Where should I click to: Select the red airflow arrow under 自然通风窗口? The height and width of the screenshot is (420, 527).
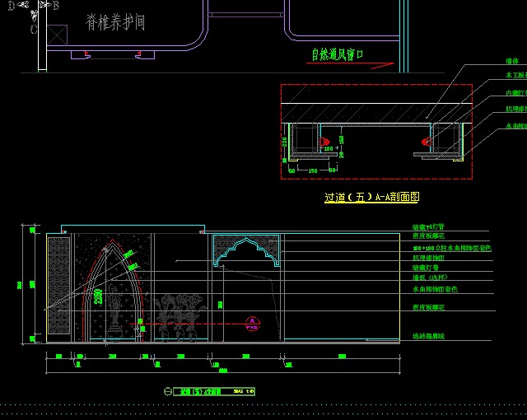(350, 64)
